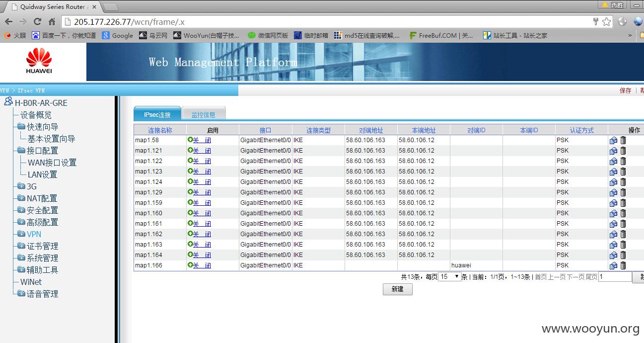Toggle the enable status of map1.129
This screenshot has height=343, width=644.
click(199, 192)
